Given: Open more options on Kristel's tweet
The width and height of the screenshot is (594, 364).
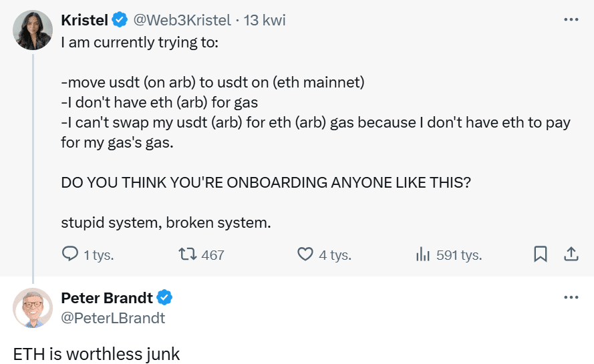Looking at the screenshot, I should [571, 19].
